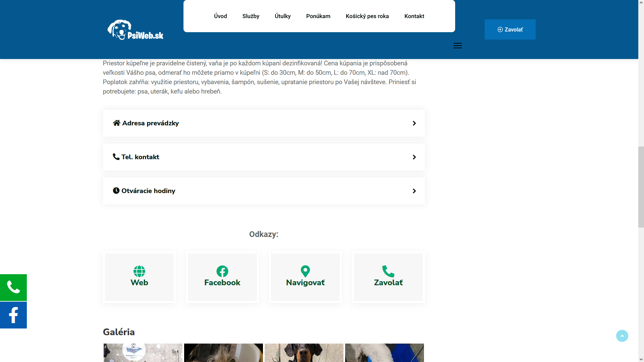Open gallery photo of shaggy light dog
The image size is (644, 362).
click(223, 353)
